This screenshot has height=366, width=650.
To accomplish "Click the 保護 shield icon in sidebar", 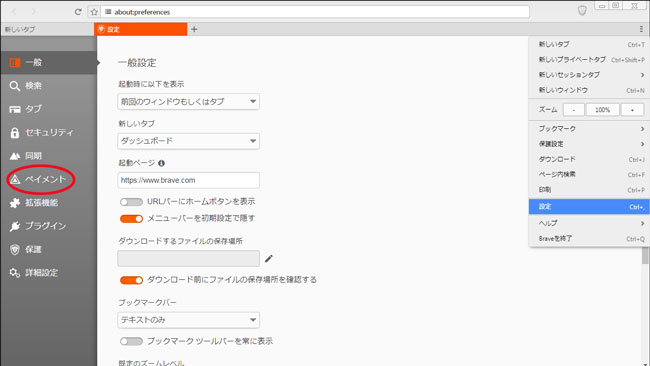I will pos(15,250).
